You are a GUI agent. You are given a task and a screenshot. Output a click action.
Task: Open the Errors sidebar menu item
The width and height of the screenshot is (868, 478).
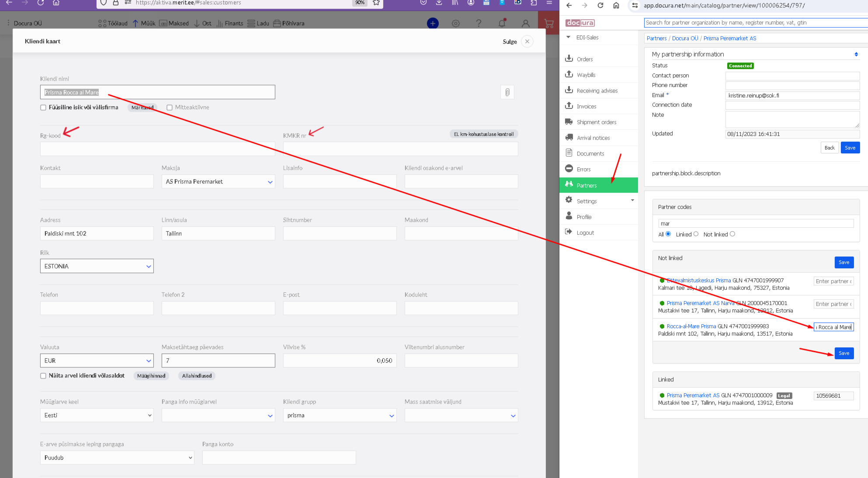[583, 170]
